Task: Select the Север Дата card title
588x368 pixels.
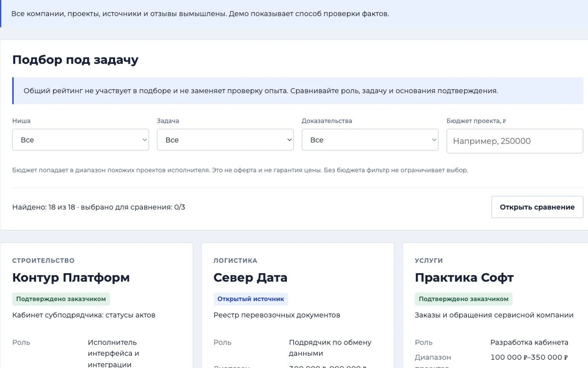Action: click(x=250, y=278)
